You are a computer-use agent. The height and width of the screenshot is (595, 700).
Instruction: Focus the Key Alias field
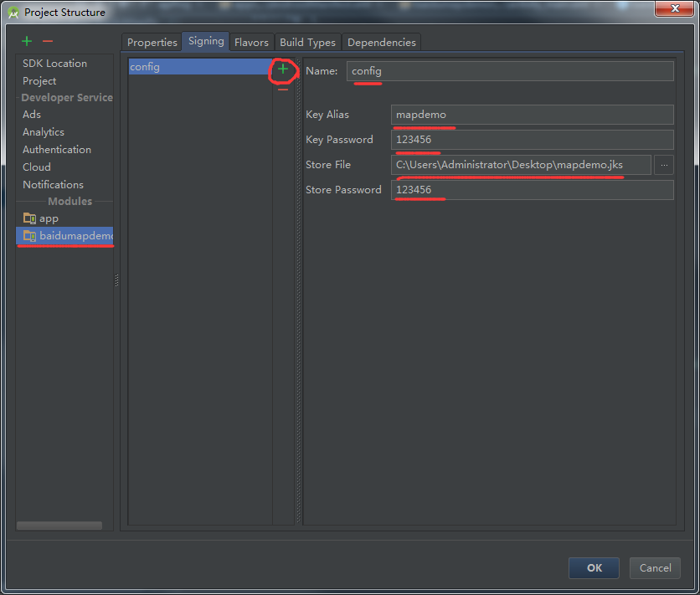[533, 115]
